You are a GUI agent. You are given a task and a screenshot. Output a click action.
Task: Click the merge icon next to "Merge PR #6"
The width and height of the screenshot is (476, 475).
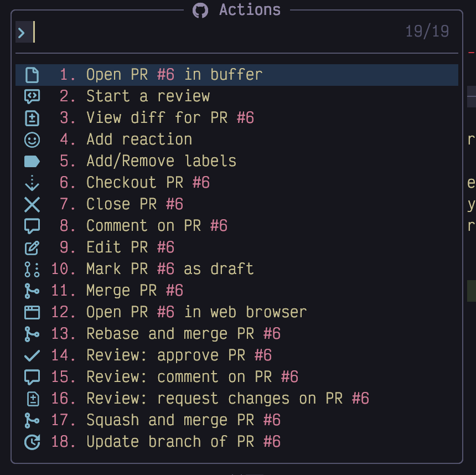pos(32,290)
